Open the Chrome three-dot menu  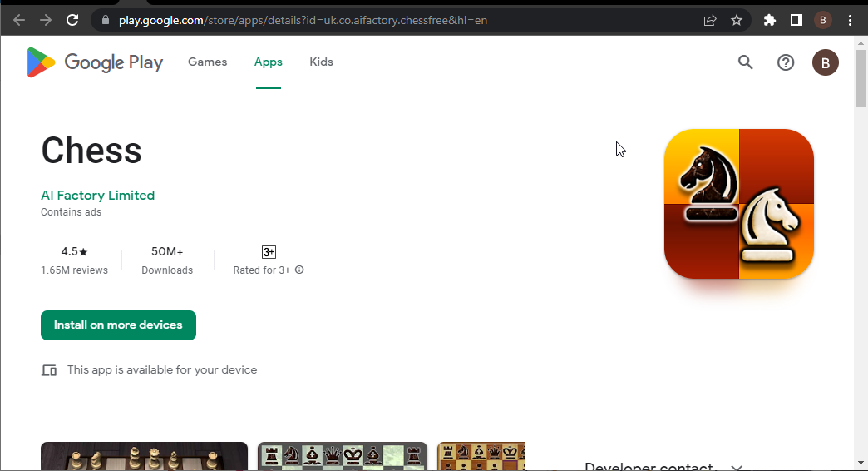click(x=850, y=21)
